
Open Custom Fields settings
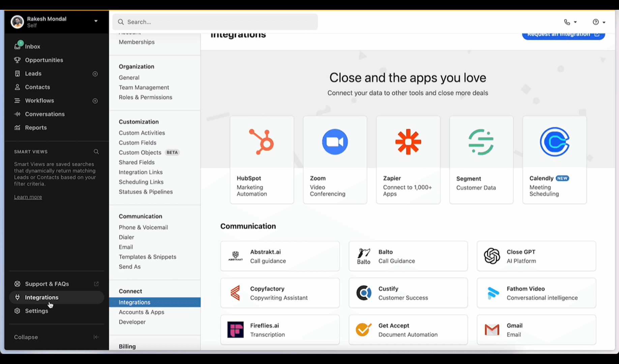click(138, 143)
